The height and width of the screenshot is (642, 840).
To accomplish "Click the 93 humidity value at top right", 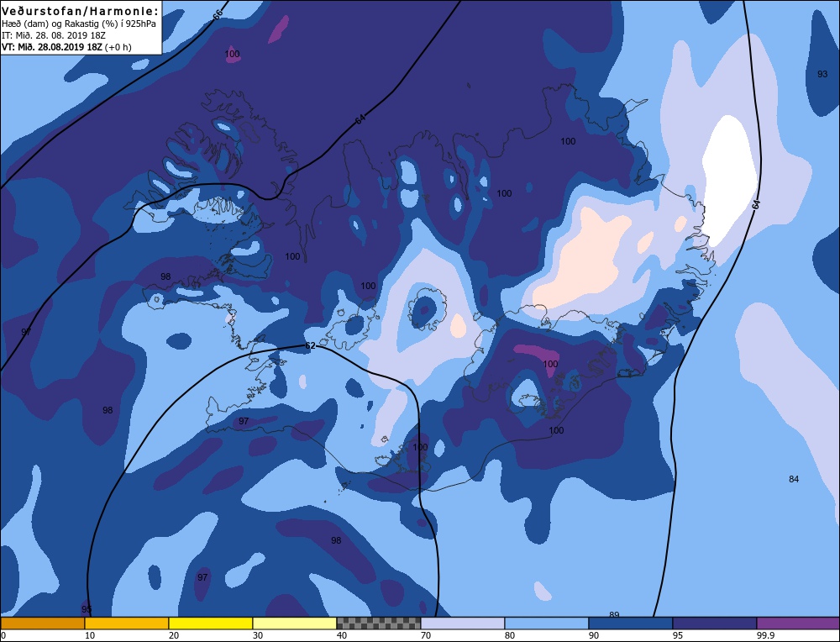I will [x=822, y=74].
